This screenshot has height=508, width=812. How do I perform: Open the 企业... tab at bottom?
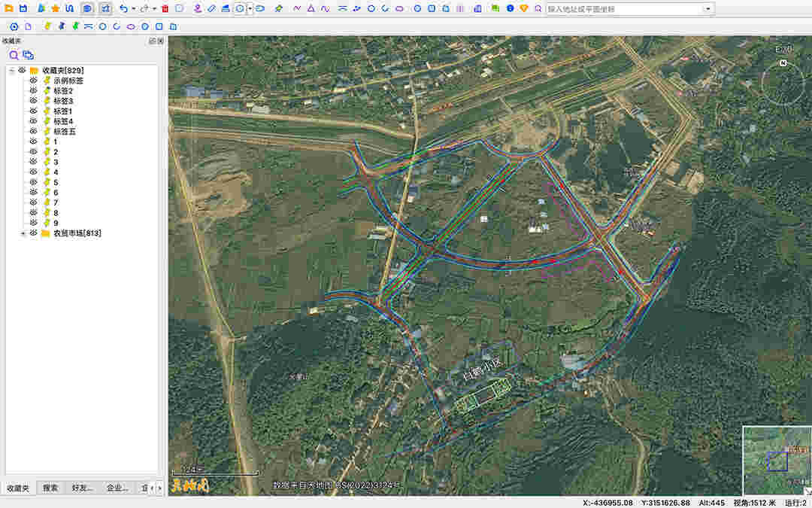click(x=117, y=488)
